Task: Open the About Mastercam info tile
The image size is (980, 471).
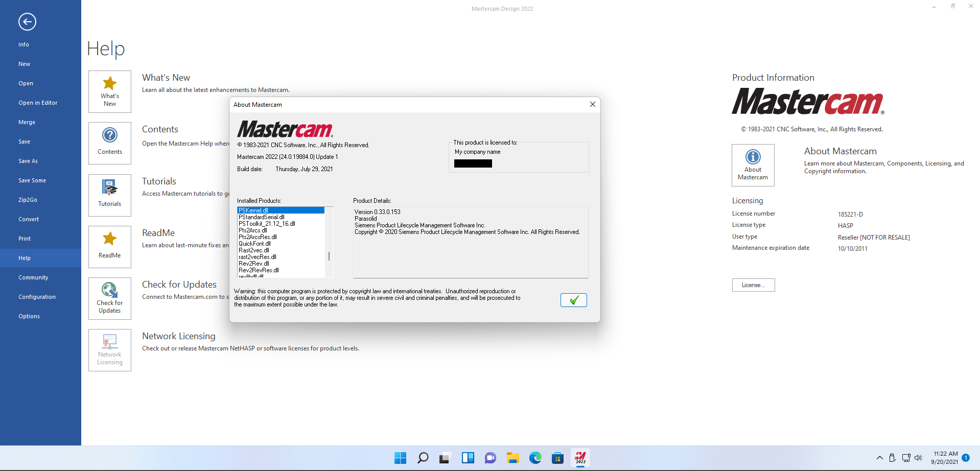Action: click(x=753, y=165)
